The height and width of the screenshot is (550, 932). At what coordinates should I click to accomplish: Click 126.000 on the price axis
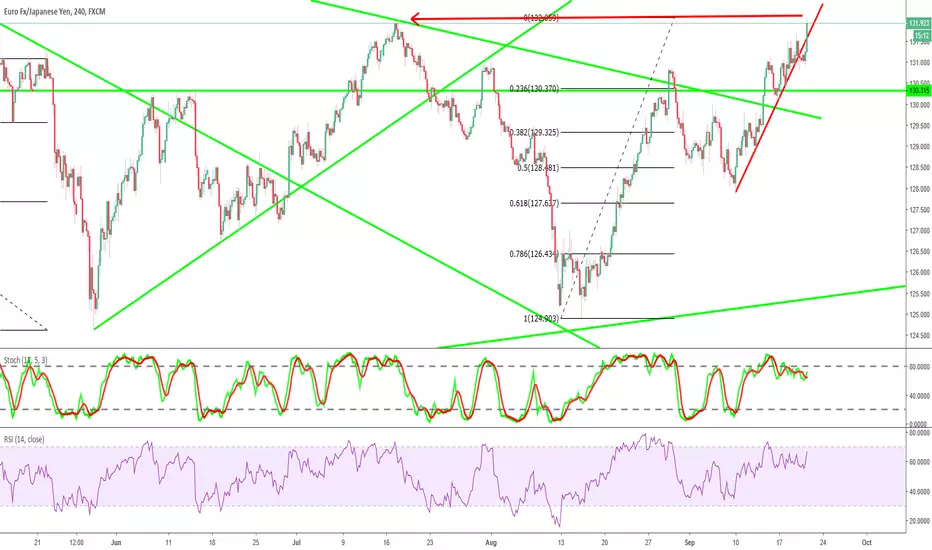(919, 272)
